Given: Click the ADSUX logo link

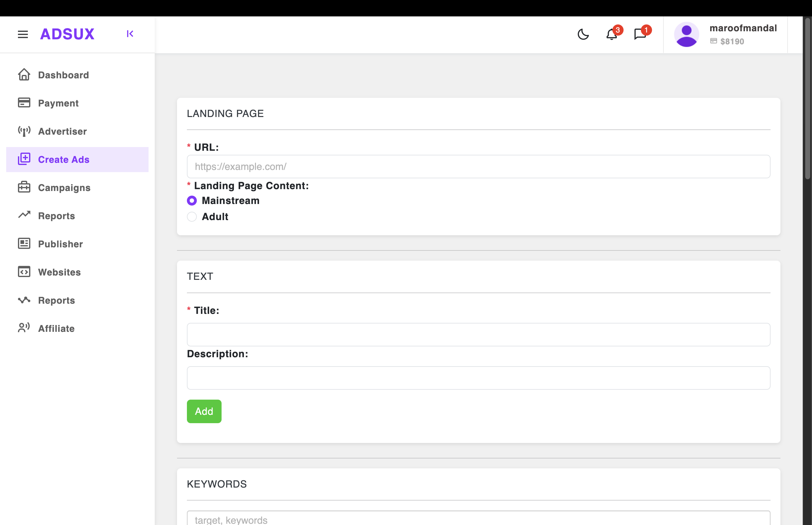Looking at the screenshot, I should pos(67,34).
